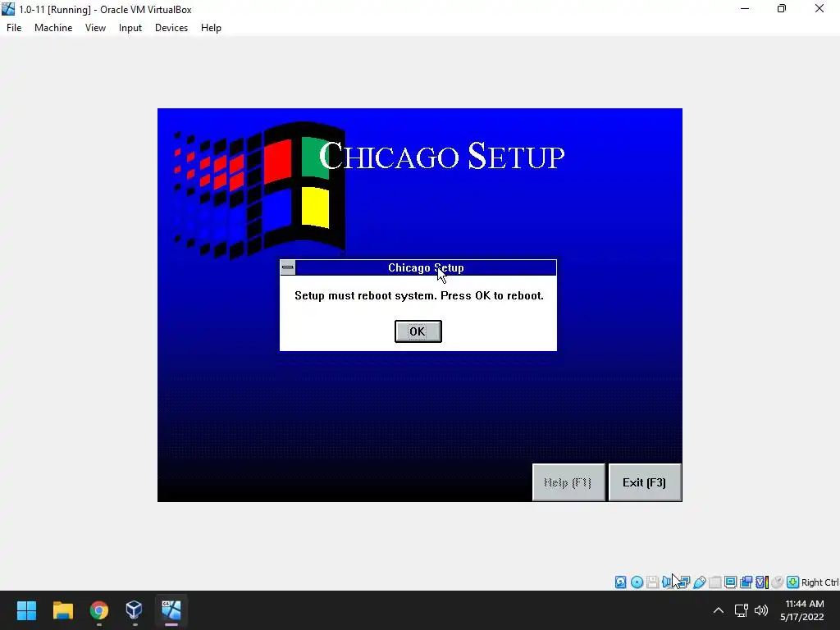Image resolution: width=840 pixels, height=630 pixels.
Task: Show hidden system tray icons
Action: (x=719, y=610)
